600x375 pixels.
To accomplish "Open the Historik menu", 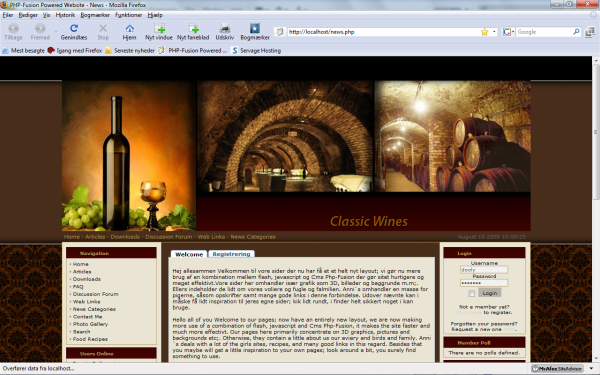I will tap(65, 15).
